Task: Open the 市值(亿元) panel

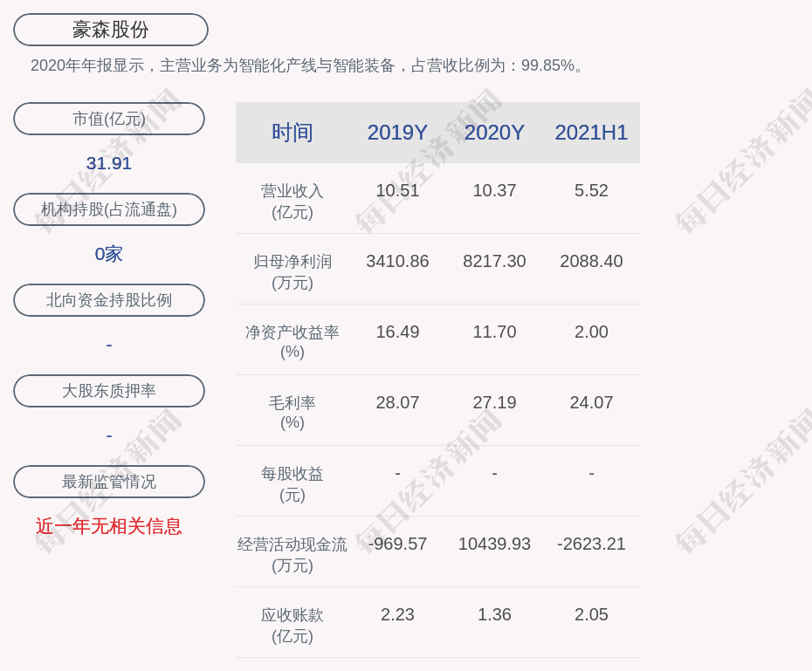Action: 108,119
